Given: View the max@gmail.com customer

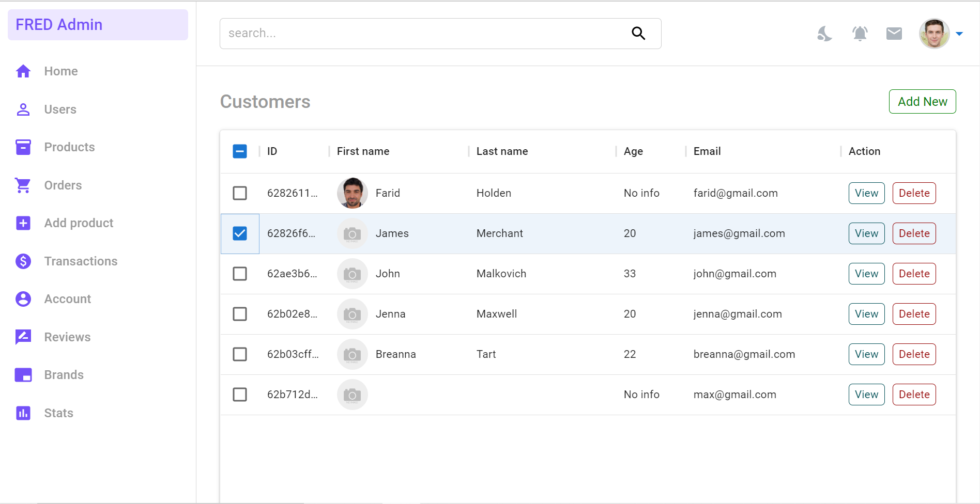Looking at the screenshot, I should click(867, 395).
